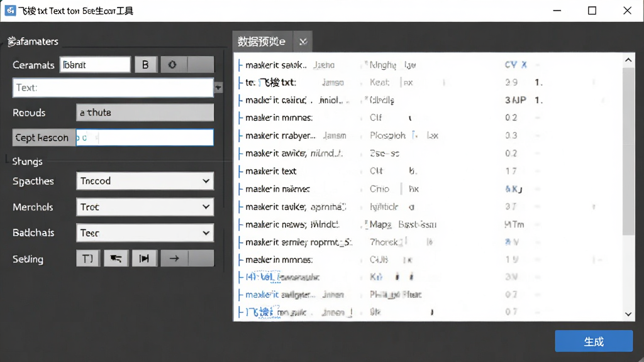Select the 'maskerit text' row in preview list
The image size is (644, 362).
(429, 171)
